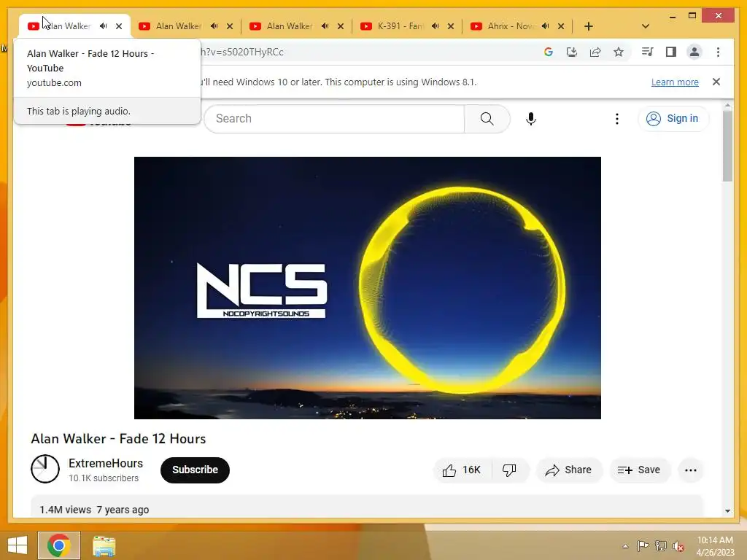
Task: Click the network tray icon
Action: [661, 546]
